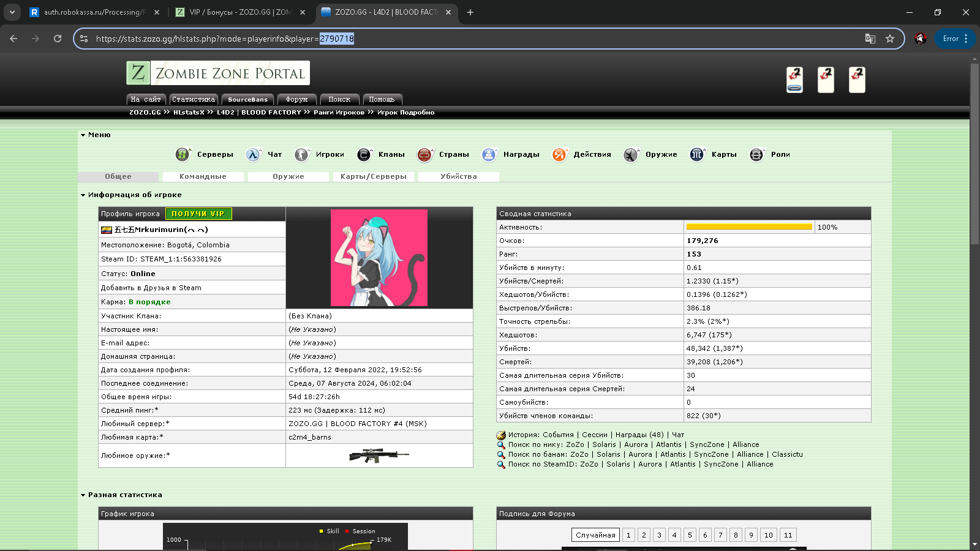This screenshot has width=980, height=551.
Task: Click magnifier icon beside Поиск по банам
Action: click(x=501, y=455)
